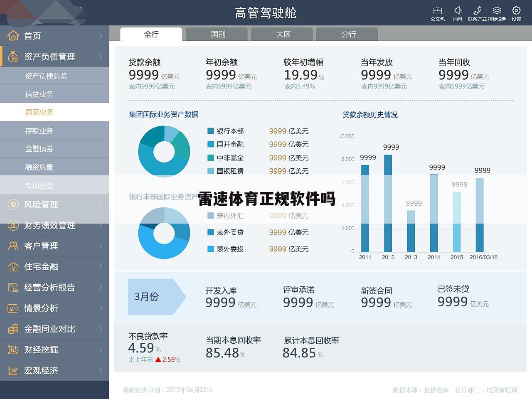Open 融资总量 submenu item
Viewport: 532px width, 399px height.
coord(54,167)
